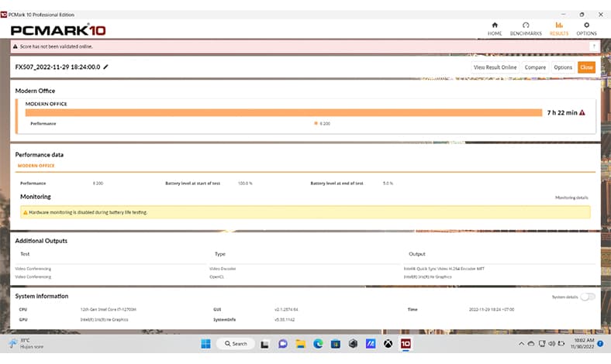Open battery status in system tray
This screenshot has height=364, width=611.
(561, 344)
